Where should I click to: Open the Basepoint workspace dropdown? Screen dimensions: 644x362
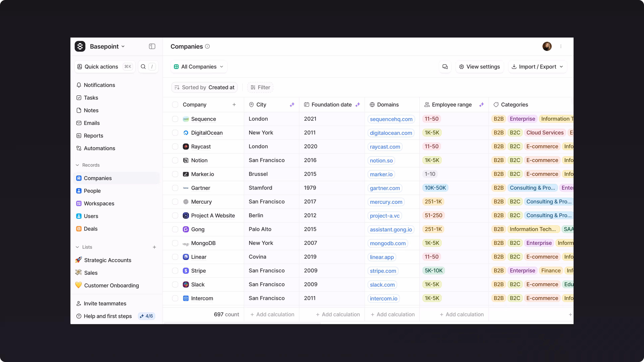pyautogui.click(x=107, y=46)
